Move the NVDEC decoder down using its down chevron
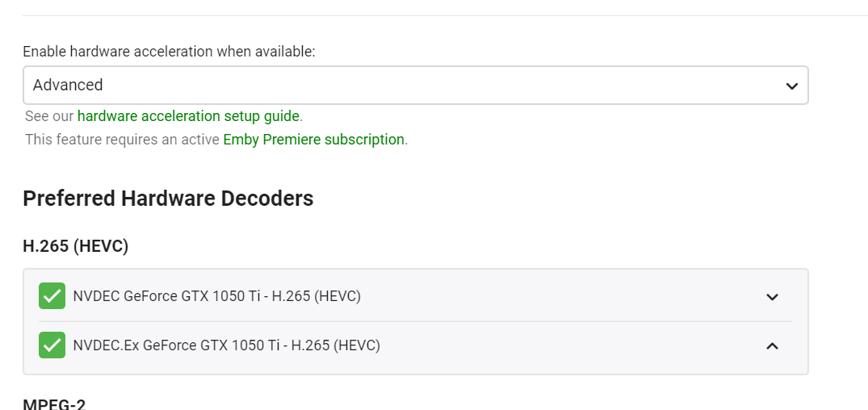This screenshot has width=868, height=410. pyautogui.click(x=772, y=297)
